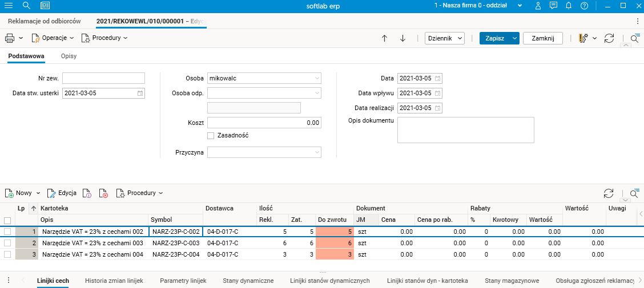Delete line with red-cross document icon
The width and height of the screenshot is (644, 288).
[103, 193]
